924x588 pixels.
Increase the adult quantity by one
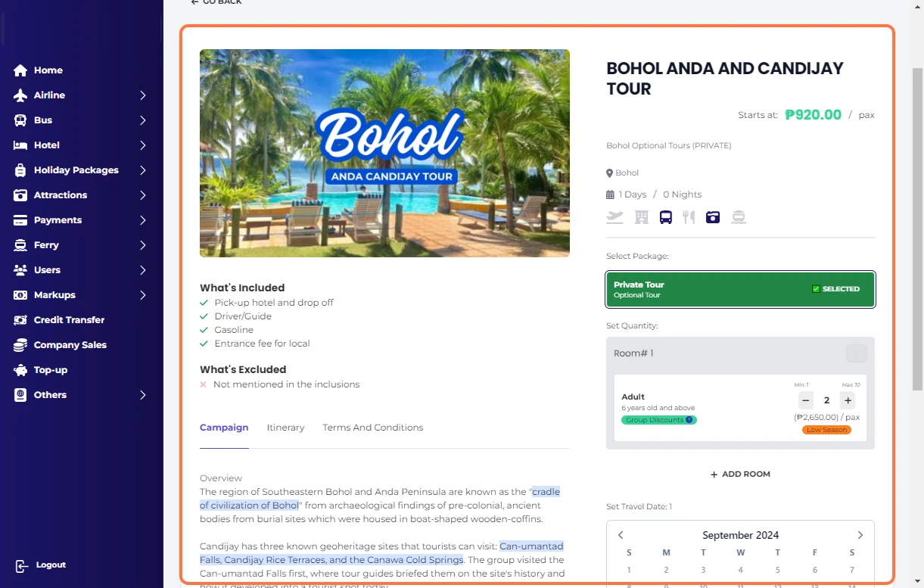(848, 400)
